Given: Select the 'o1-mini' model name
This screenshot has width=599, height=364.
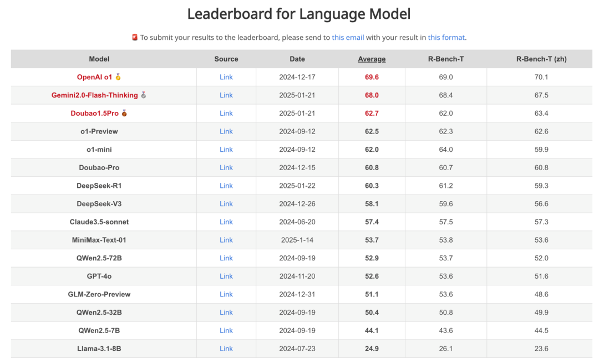Looking at the screenshot, I should click(99, 150).
